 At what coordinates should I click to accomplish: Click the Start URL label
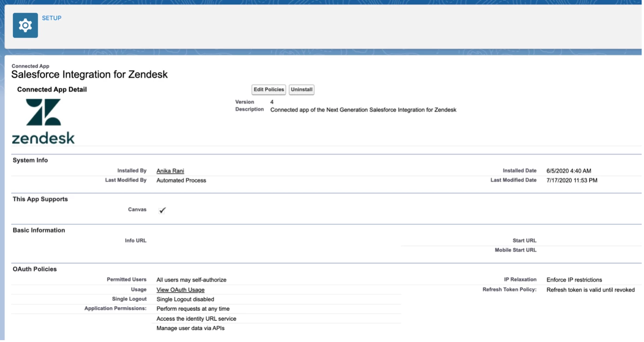tap(524, 241)
